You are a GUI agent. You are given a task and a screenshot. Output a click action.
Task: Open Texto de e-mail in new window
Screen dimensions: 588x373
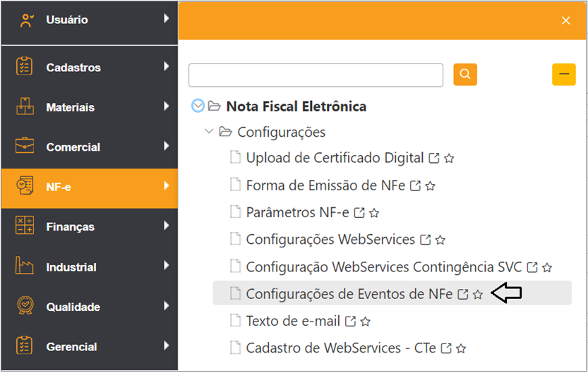pos(350,322)
